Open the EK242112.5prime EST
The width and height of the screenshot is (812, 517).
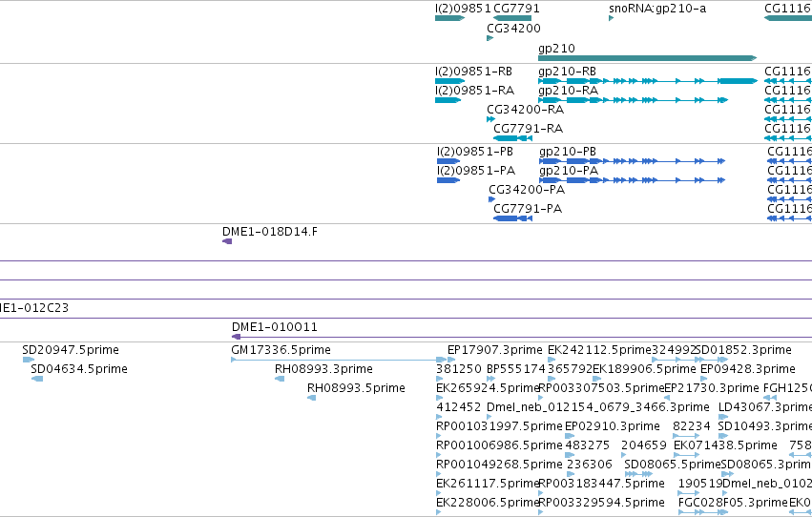(x=552, y=361)
